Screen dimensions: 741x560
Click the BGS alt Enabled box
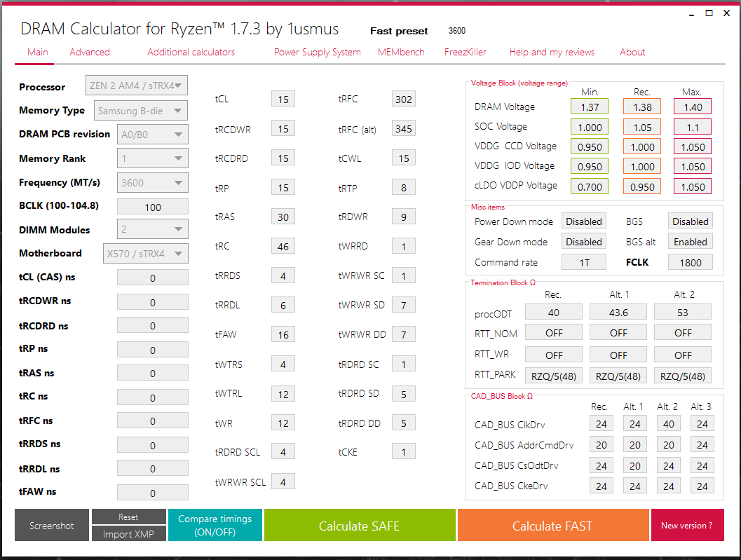pos(690,242)
